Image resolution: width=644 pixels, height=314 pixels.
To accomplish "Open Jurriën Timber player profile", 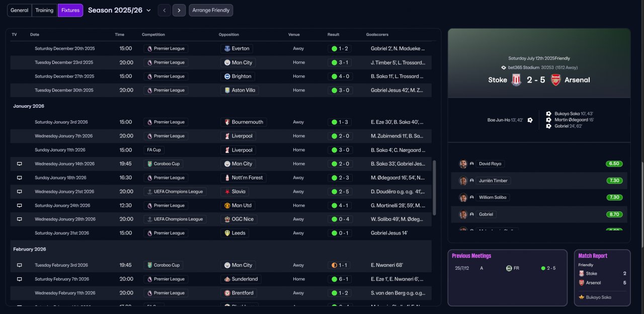I will pos(494,181).
